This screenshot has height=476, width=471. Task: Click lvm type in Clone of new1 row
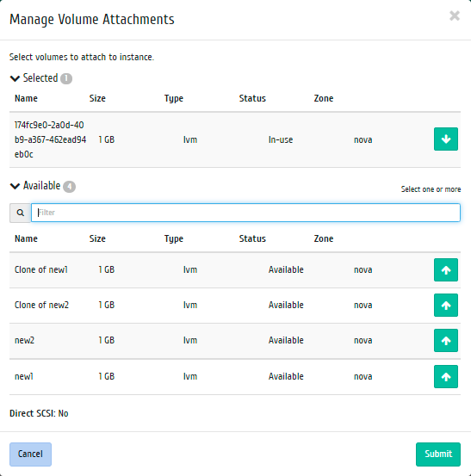click(190, 269)
